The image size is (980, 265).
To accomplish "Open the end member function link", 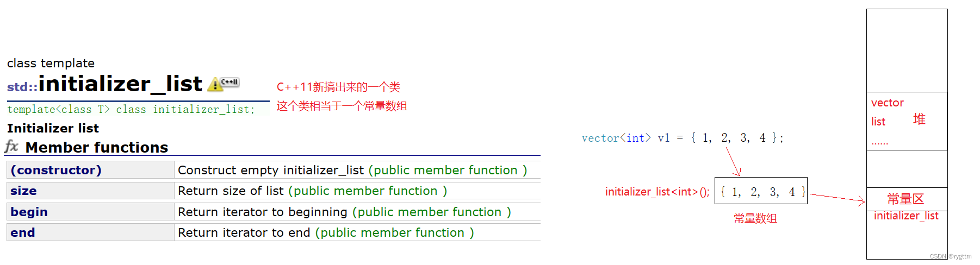I will pos(22,232).
